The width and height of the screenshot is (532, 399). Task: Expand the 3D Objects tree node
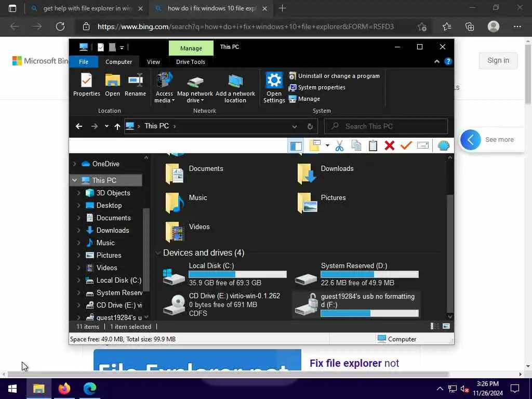tap(78, 193)
